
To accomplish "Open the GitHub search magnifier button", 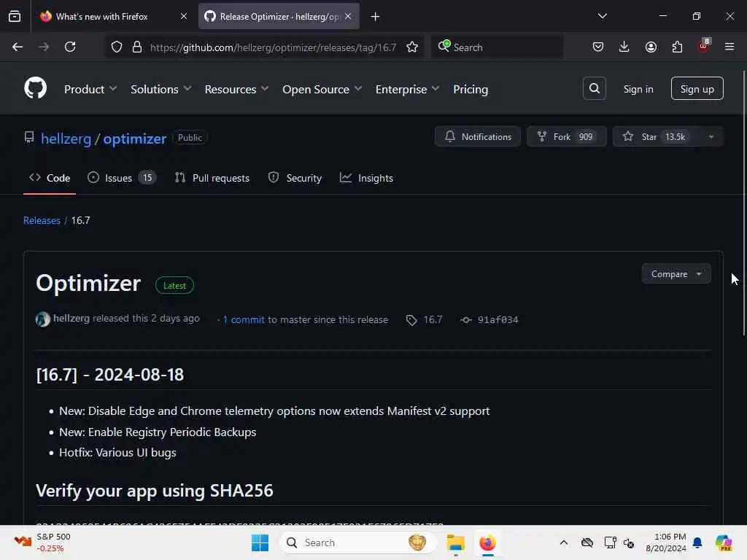I will click(594, 88).
